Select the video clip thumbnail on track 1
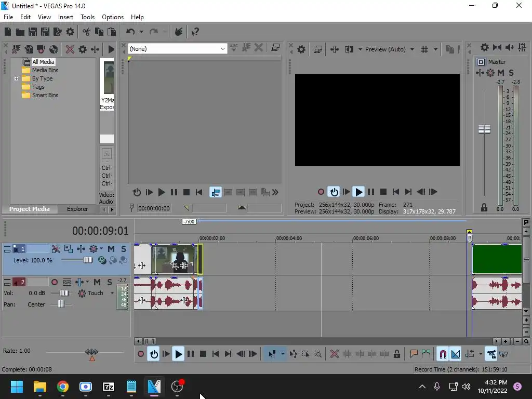The height and width of the screenshot is (399, 532). (x=174, y=260)
